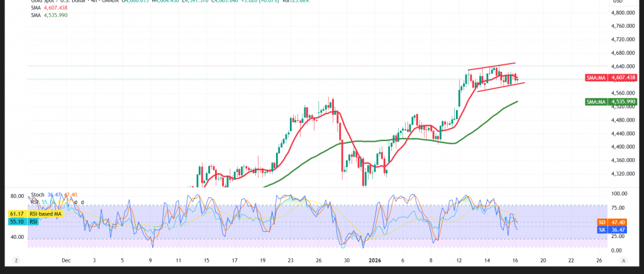Select the 2026 label on time axis
Screen dimensions: 644x274
tap(374, 260)
